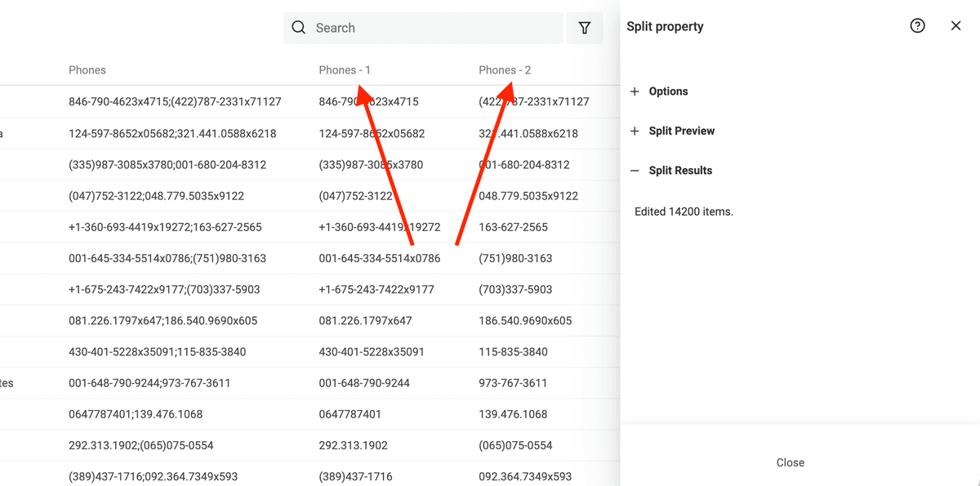Click the Split property panel title
The width and height of the screenshot is (980, 486).
point(665,26)
